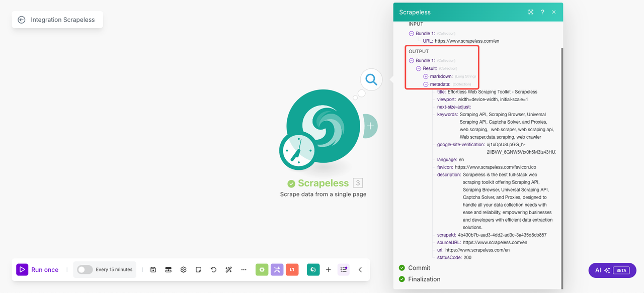Click the Run once button
The height and width of the screenshot is (293, 644).
click(38, 270)
